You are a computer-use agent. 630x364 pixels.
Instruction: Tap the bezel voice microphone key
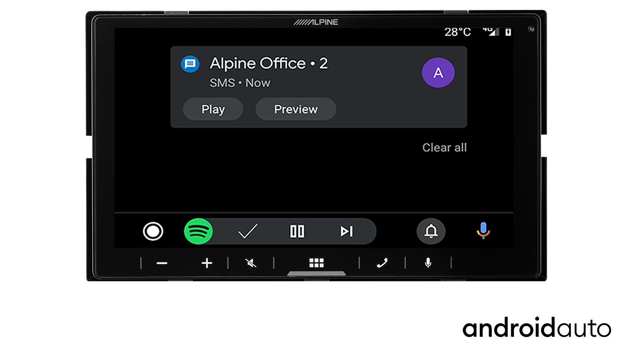tap(428, 263)
